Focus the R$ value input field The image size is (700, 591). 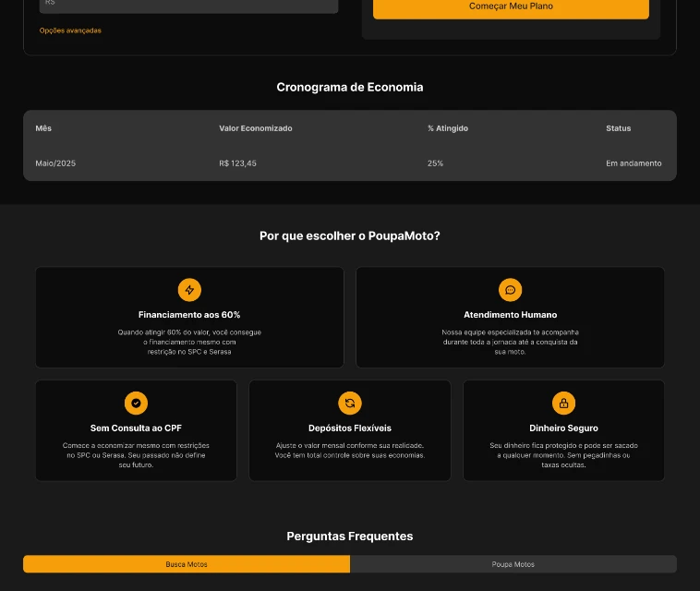click(x=188, y=5)
